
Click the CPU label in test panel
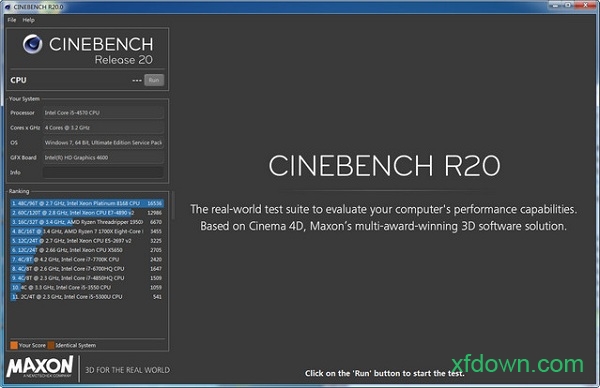(x=18, y=80)
